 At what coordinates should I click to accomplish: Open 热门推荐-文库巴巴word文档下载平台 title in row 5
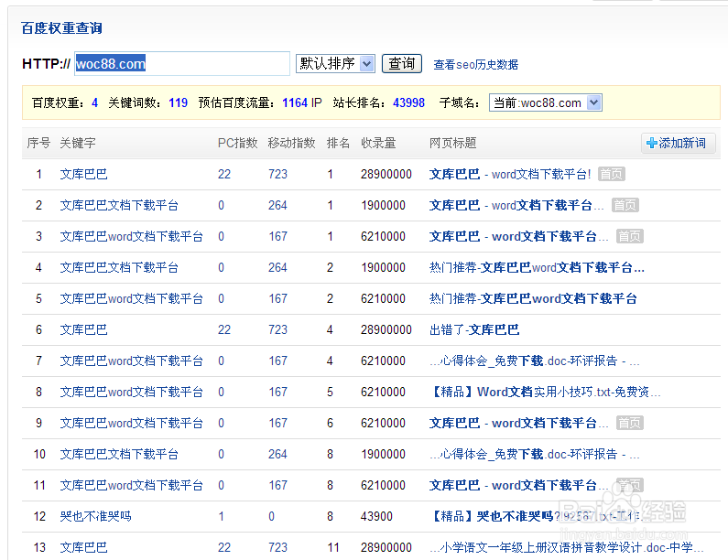[x=533, y=298]
